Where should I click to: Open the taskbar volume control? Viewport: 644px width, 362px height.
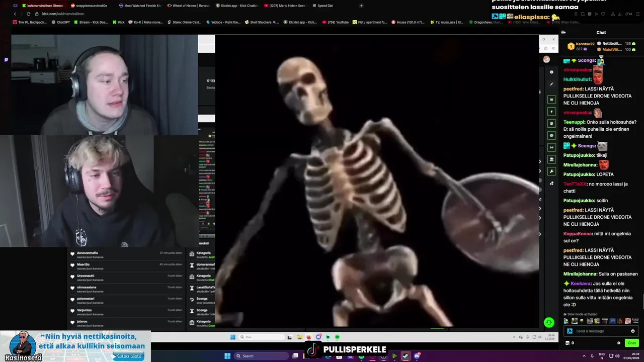[x=617, y=356]
